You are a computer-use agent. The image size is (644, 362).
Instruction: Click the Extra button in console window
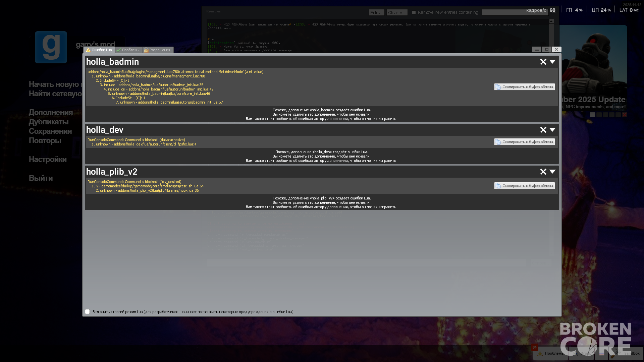[x=376, y=12]
